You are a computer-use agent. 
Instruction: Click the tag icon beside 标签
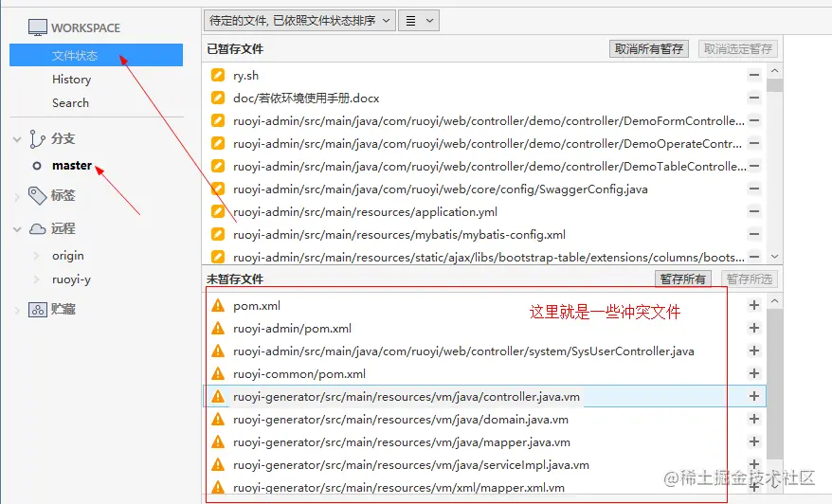(x=37, y=196)
